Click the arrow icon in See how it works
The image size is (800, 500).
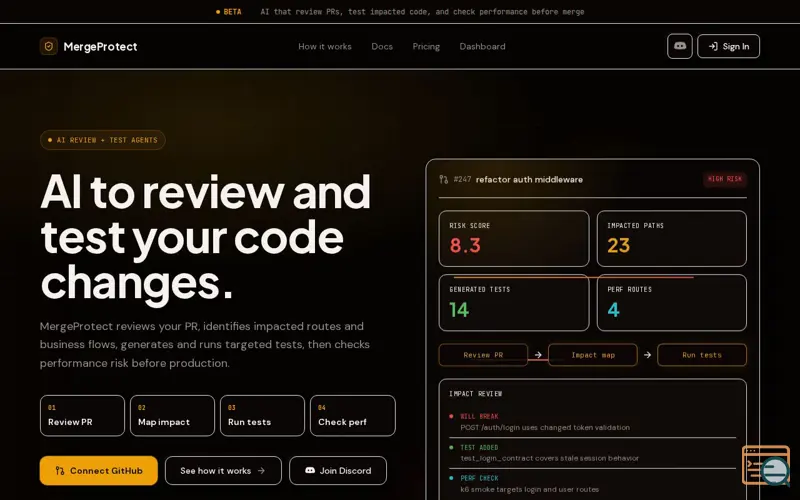click(x=261, y=470)
